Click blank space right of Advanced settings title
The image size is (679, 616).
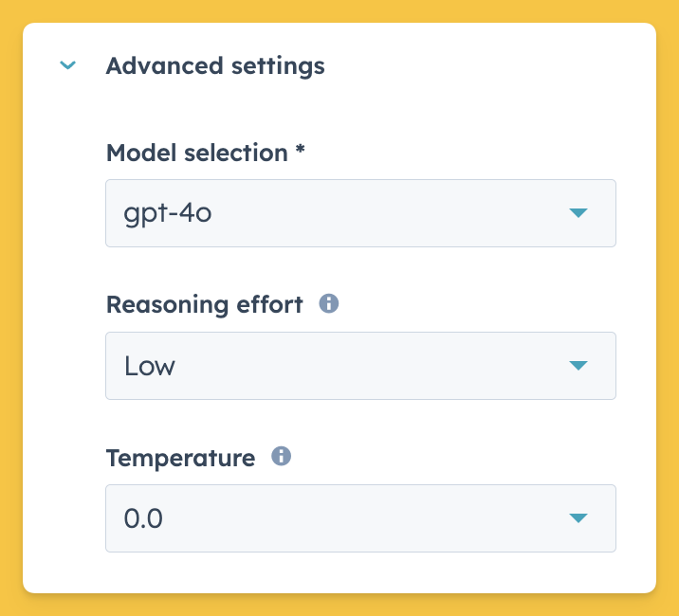click(x=493, y=66)
